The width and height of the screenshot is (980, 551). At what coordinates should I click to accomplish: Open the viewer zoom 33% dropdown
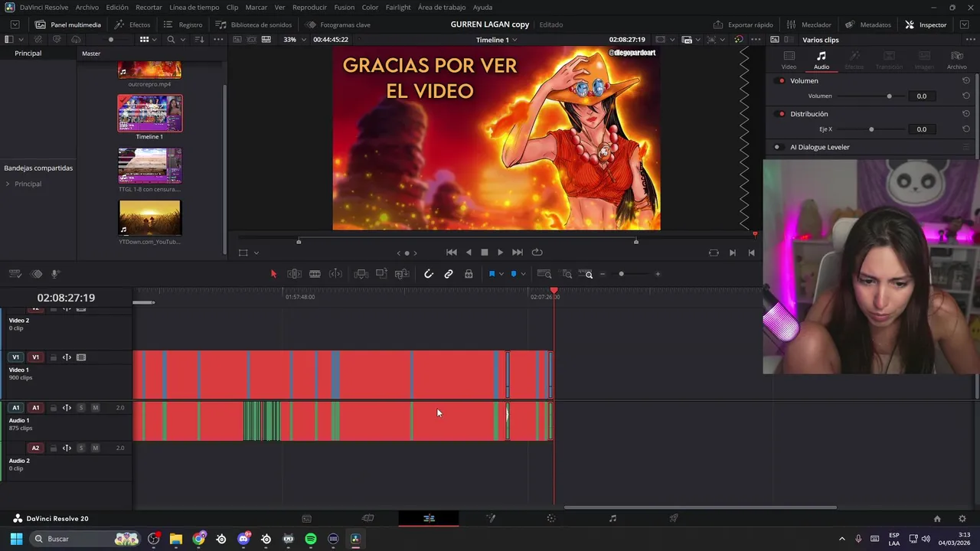coord(295,39)
